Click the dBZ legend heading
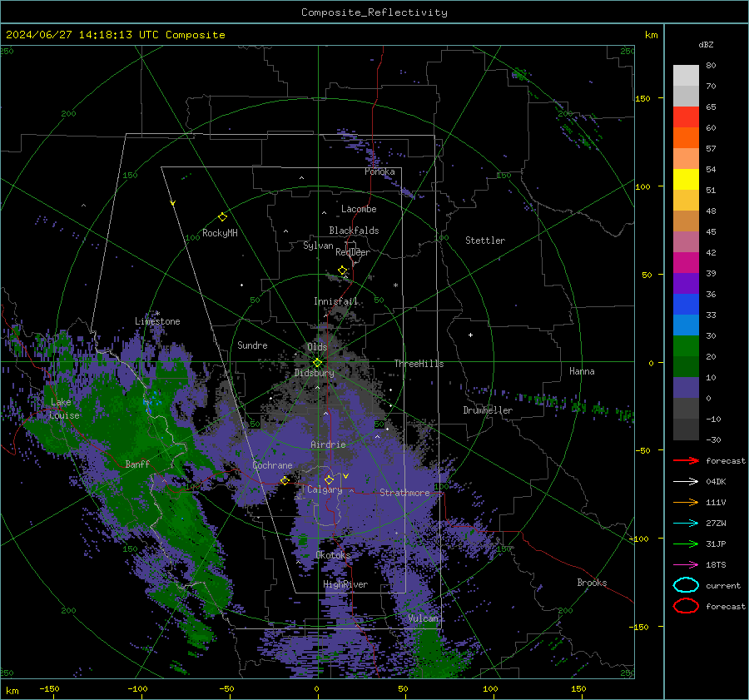Viewport: 749px width, 700px height. [x=706, y=45]
